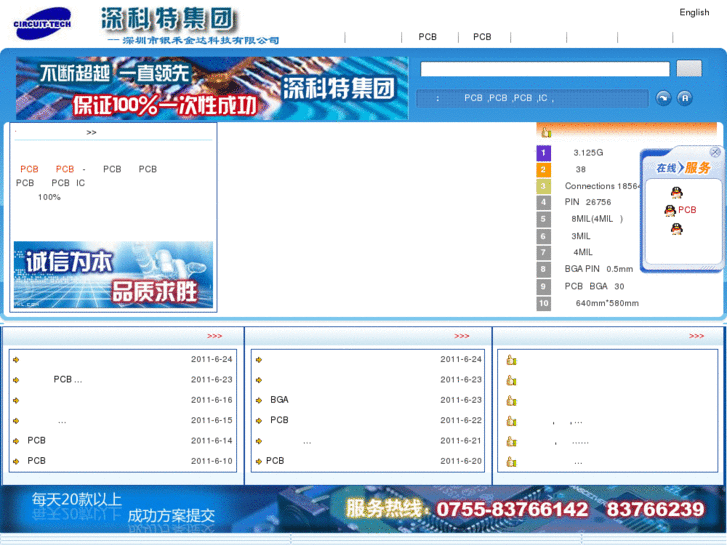Screen dimensions: 727x545
Task: Open the PCB article dated 2011-6-22
Action: coord(279,420)
